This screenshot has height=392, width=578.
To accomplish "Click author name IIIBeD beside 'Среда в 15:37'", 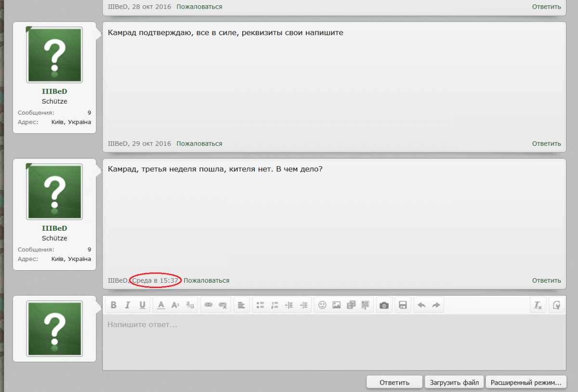I will pyautogui.click(x=118, y=280).
